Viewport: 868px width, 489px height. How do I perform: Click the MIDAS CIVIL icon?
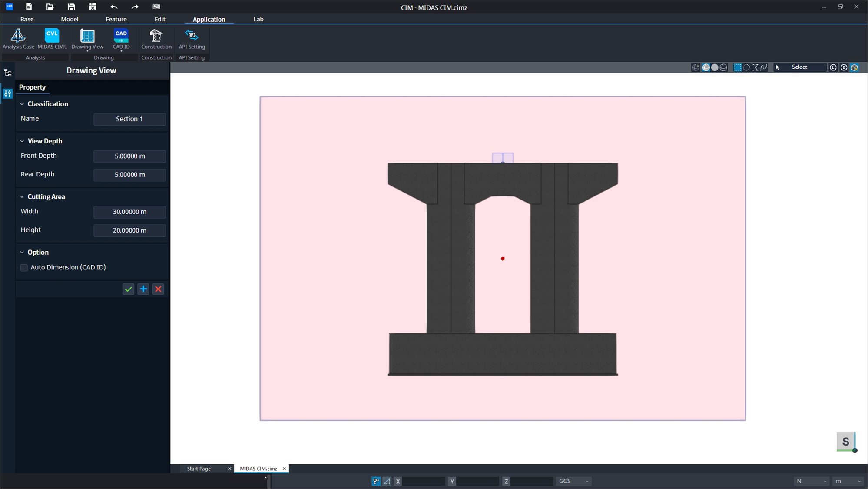[x=52, y=39]
